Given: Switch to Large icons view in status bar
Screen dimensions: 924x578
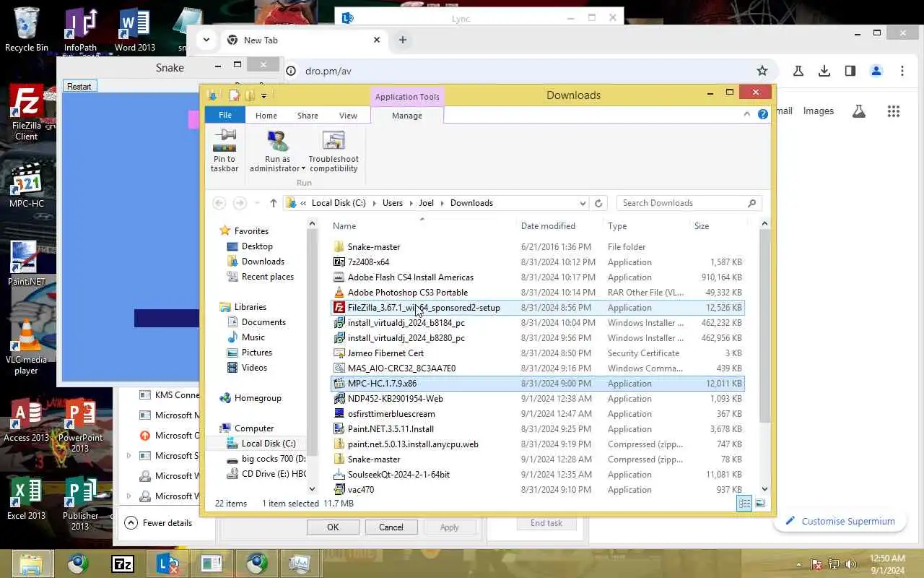Looking at the screenshot, I should (759, 504).
